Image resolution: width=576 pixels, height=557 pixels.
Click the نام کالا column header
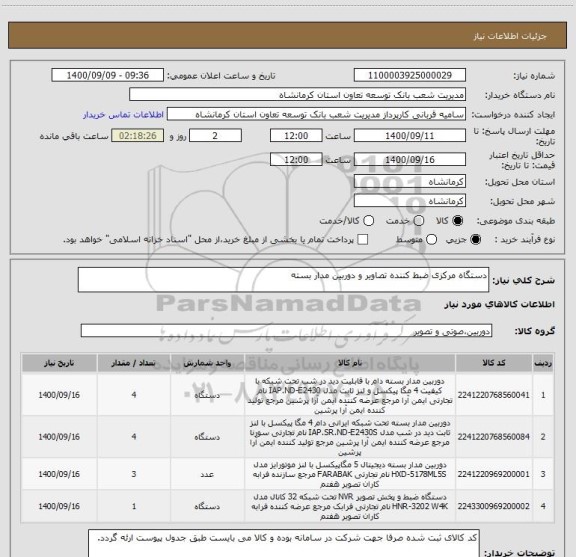pos(350,363)
